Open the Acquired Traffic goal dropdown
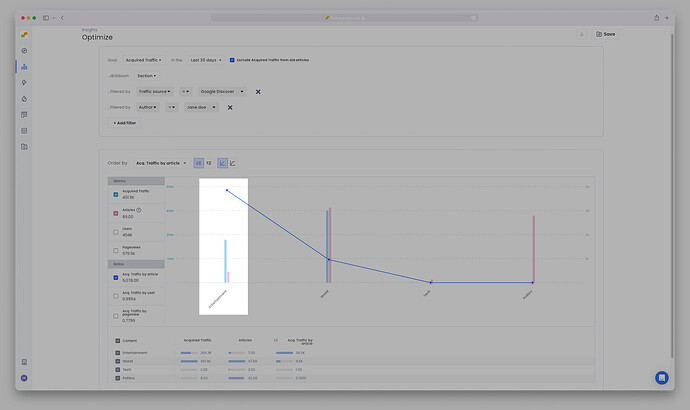 [144, 60]
